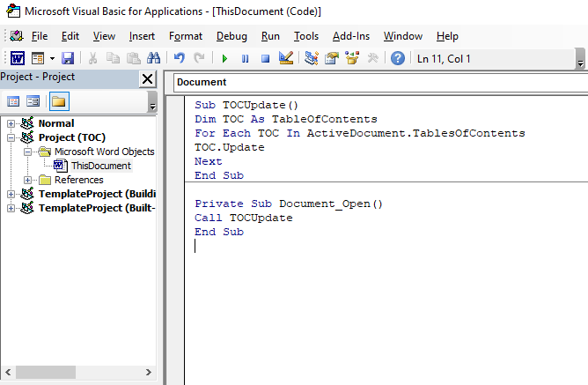Viewport: 588px width, 385px height.
Task: Open the Properties Window icon
Action: [332, 58]
